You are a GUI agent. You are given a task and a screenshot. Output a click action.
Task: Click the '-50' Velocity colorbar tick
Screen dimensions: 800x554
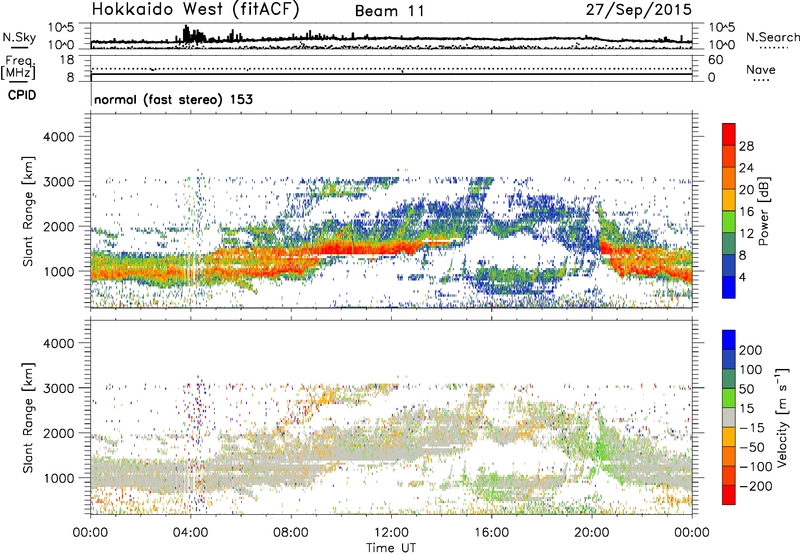[x=752, y=447]
